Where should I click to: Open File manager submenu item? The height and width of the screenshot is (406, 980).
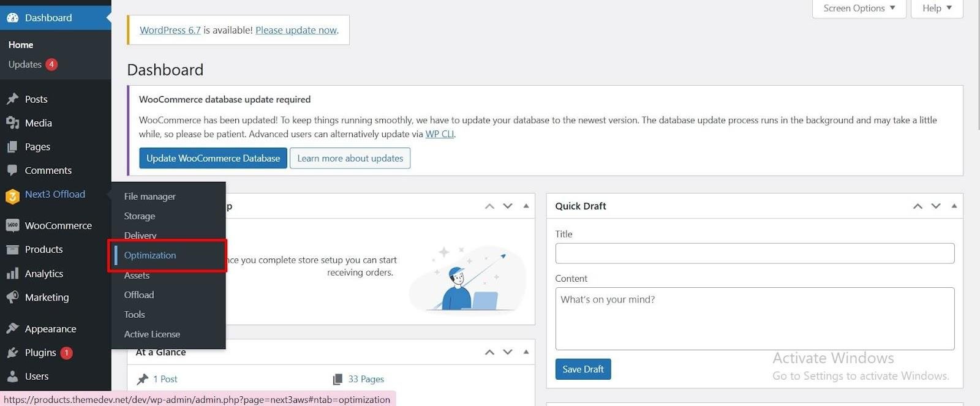coord(149,197)
